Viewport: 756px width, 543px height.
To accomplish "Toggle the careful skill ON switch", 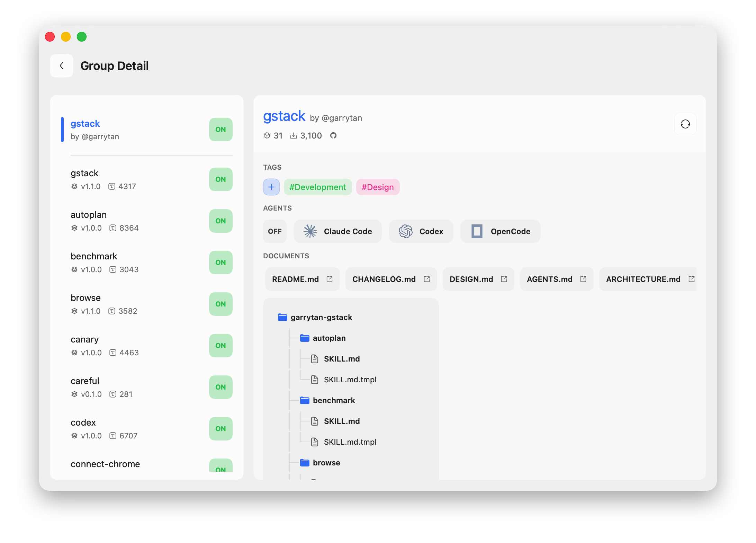I will click(220, 387).
